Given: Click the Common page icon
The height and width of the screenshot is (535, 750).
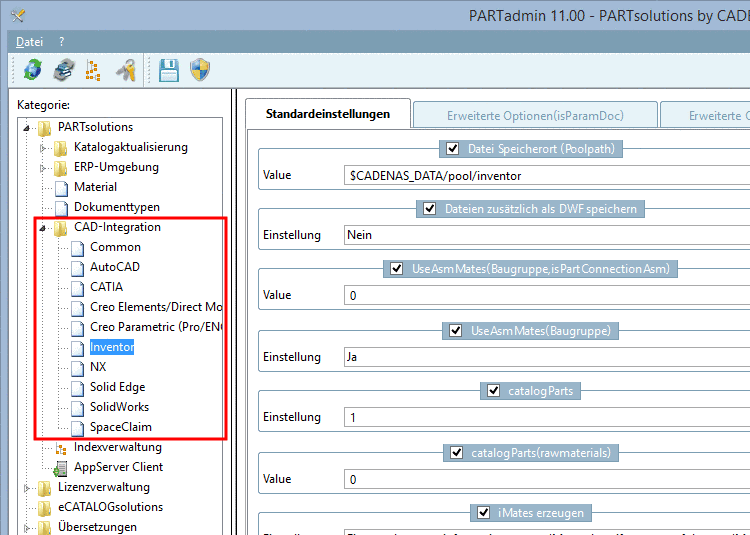Looking at the screenshot, I should (x=77, y=248).
